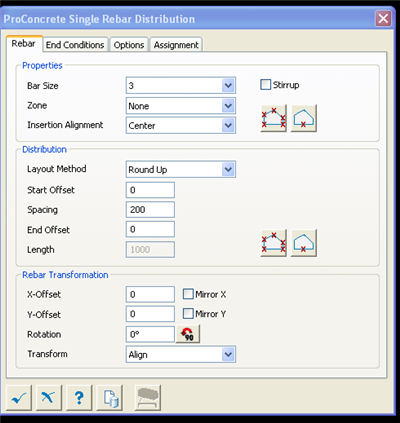Enable the Stirrup checkbox
The width and height of the screenshot is (400, 423).
click(265, 85)
